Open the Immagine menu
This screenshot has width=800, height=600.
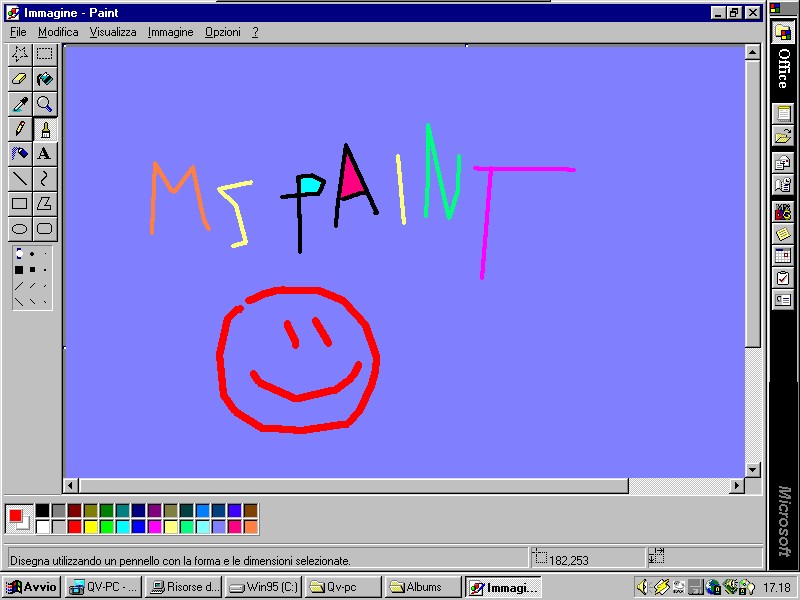click(x=170, y=32)
